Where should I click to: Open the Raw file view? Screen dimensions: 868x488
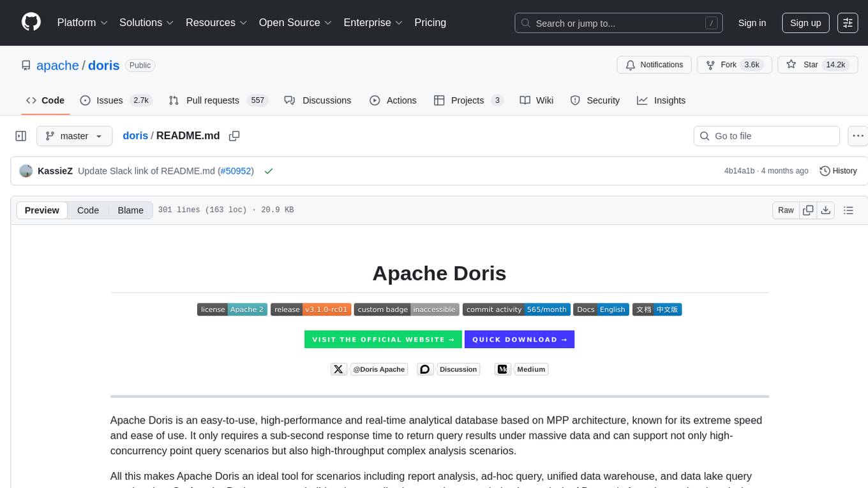pyautogui.click(x=786, y=210)
